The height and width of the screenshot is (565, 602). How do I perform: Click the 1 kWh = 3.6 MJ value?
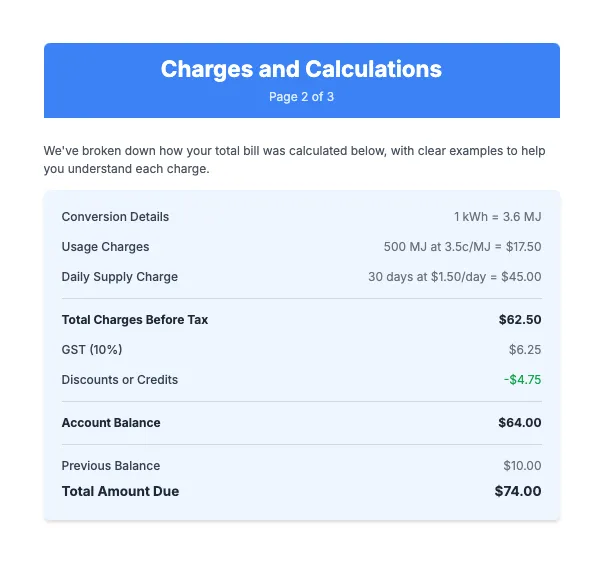pos(497,217)
